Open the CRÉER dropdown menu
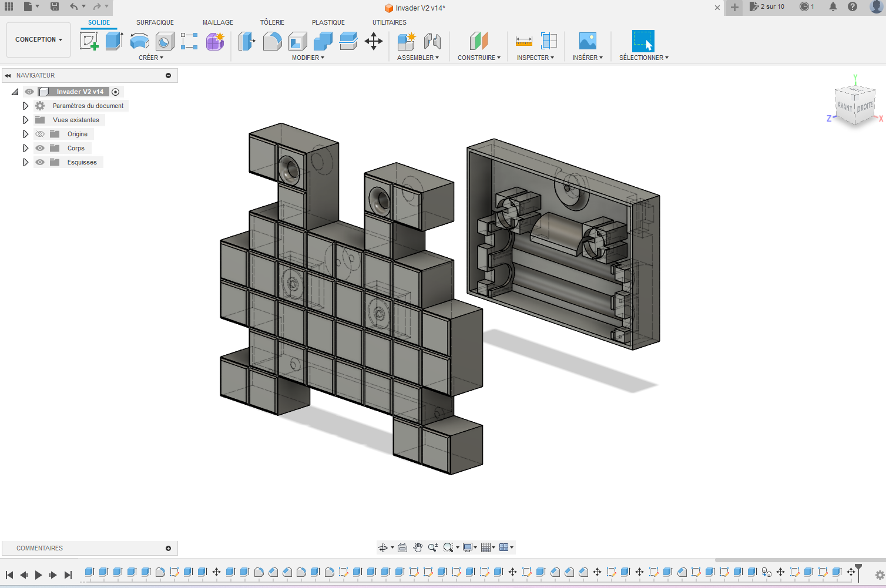 click(x=151, y=58)
